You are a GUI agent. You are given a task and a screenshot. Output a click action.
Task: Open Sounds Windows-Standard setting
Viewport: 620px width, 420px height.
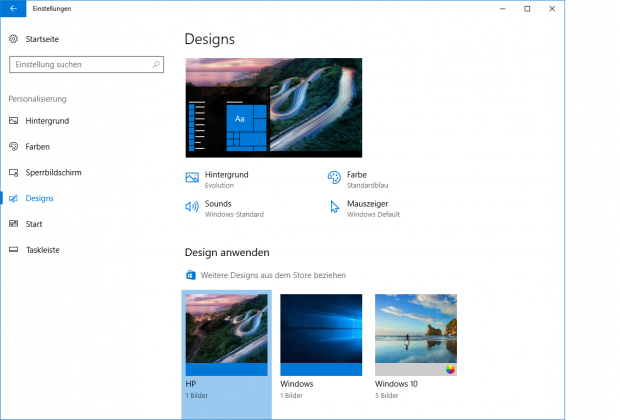[x=225, y=208]
